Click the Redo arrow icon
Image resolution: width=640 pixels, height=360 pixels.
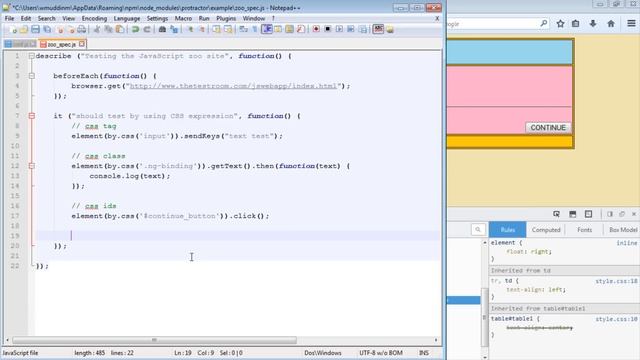point(147,29)
